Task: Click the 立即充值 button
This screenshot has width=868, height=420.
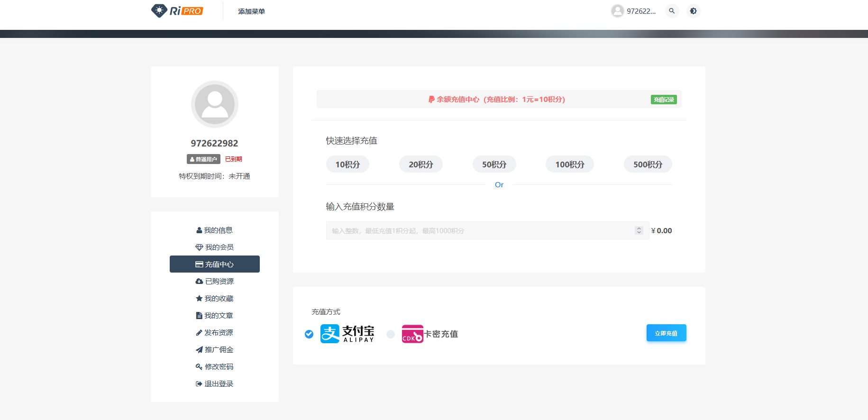Action: click(x=666, y=333)
